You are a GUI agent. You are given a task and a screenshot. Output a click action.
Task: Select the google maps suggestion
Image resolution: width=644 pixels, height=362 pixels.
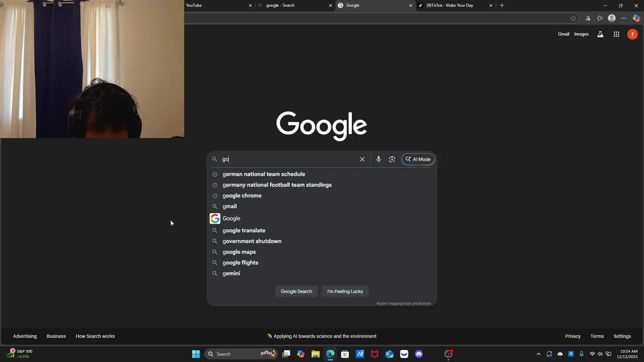pyautogui.click(x=321, y=252)
